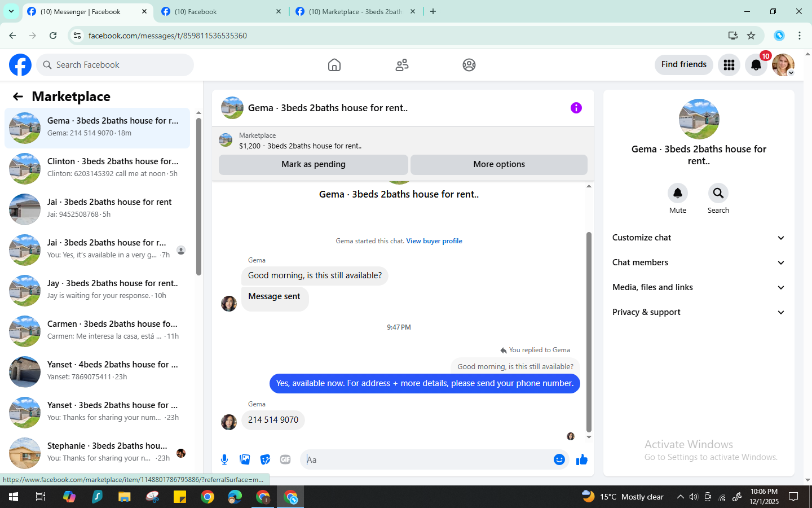The height and width of the screenshot is (508, 812).
Task: Expand Media, files and links section
Action: (699, 287)
